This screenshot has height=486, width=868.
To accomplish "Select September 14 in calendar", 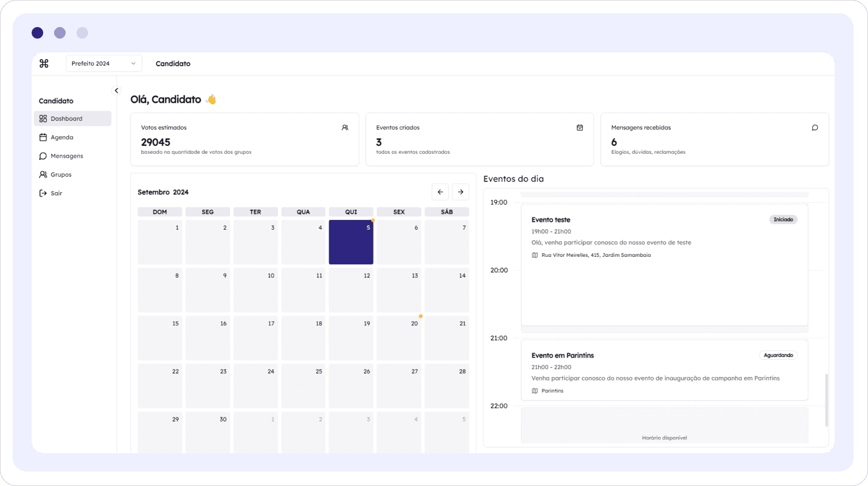I will pyautogui.click(x=447, y=290).
